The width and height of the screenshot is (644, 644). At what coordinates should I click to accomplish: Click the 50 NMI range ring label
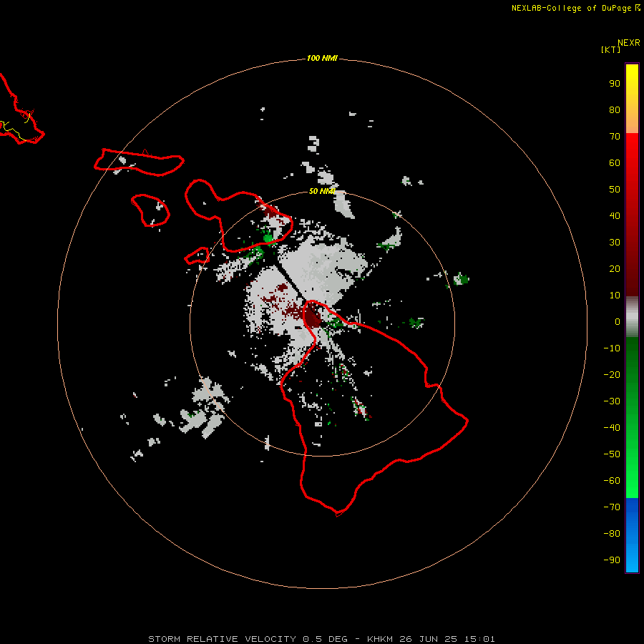point(322,191)
